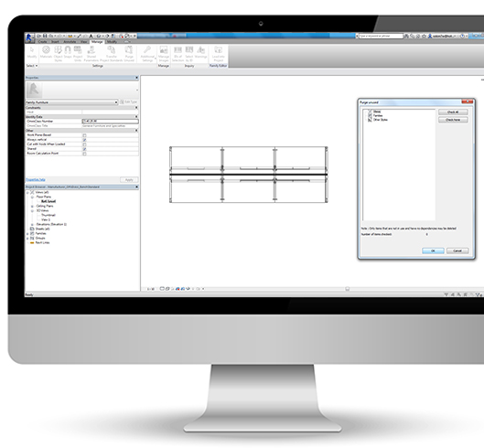This screenshot has width=484, height=448.
Task: Collapse the Identity Data section
Action: (136, 117)
